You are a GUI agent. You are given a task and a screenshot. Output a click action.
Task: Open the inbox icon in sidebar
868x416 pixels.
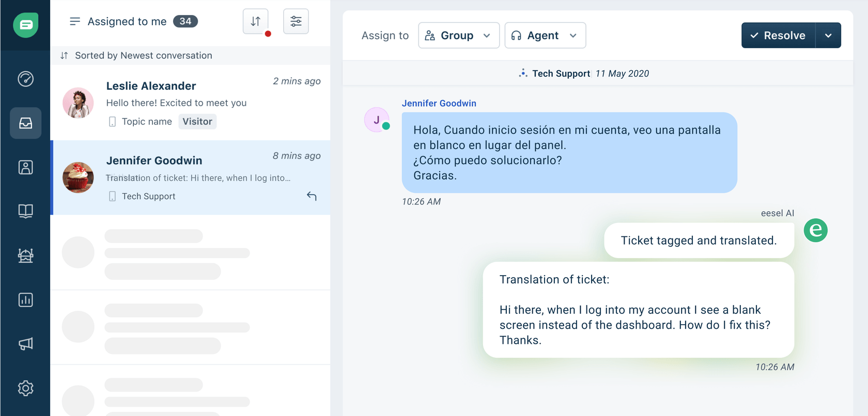[x=25, y=123]
